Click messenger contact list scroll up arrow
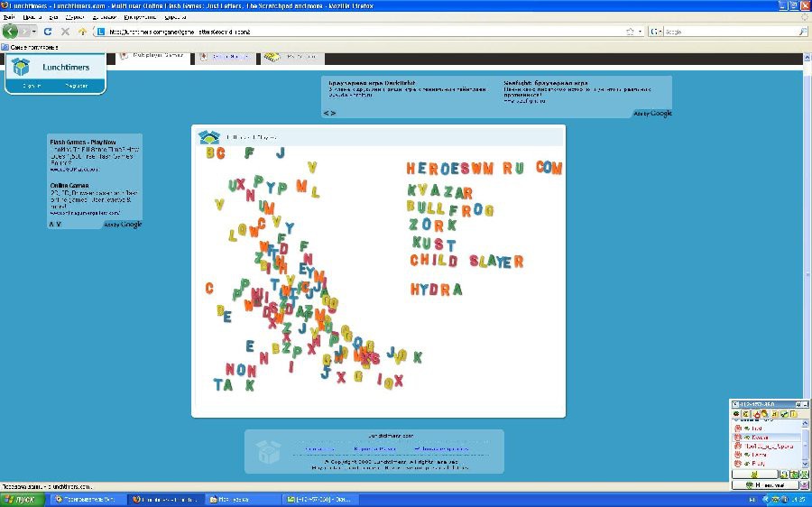Image resolution: width=812 pixels, height=507 pixels. (x=806, y=424)
